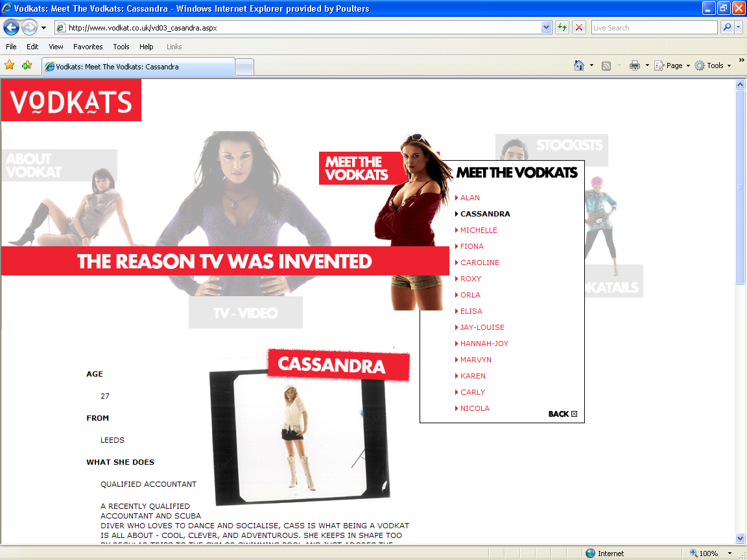Click the Back link in Vodkats panel
The height and width of the screenshot is (560, 747).
tap(563, 414)
